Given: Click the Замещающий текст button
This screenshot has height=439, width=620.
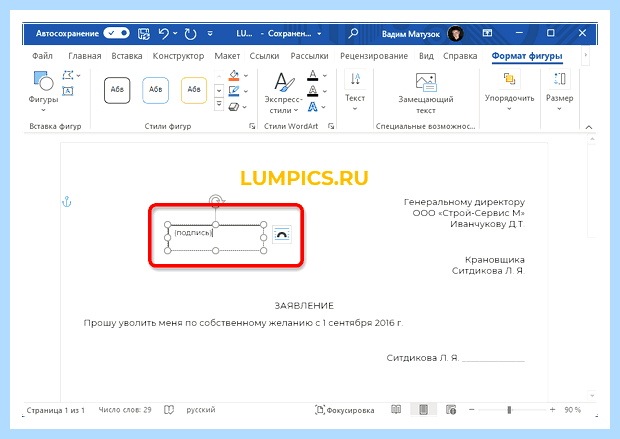Looking at the screenshot, I should (x=425, y=93).
